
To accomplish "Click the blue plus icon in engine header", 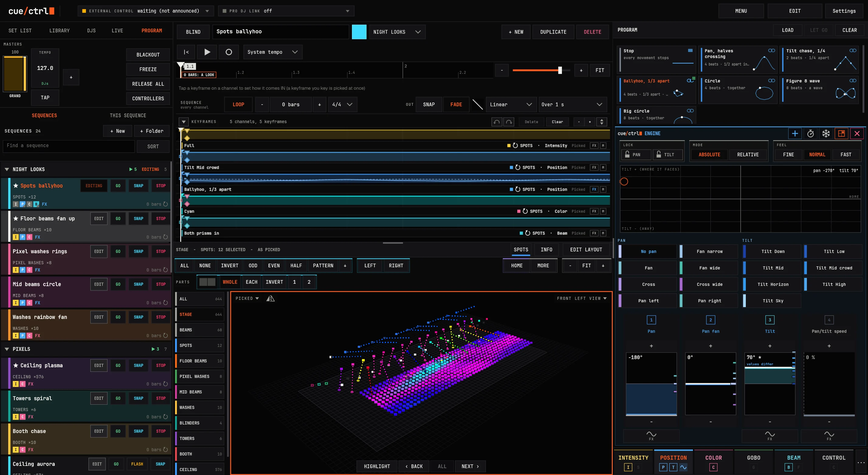I will point(795,133).
